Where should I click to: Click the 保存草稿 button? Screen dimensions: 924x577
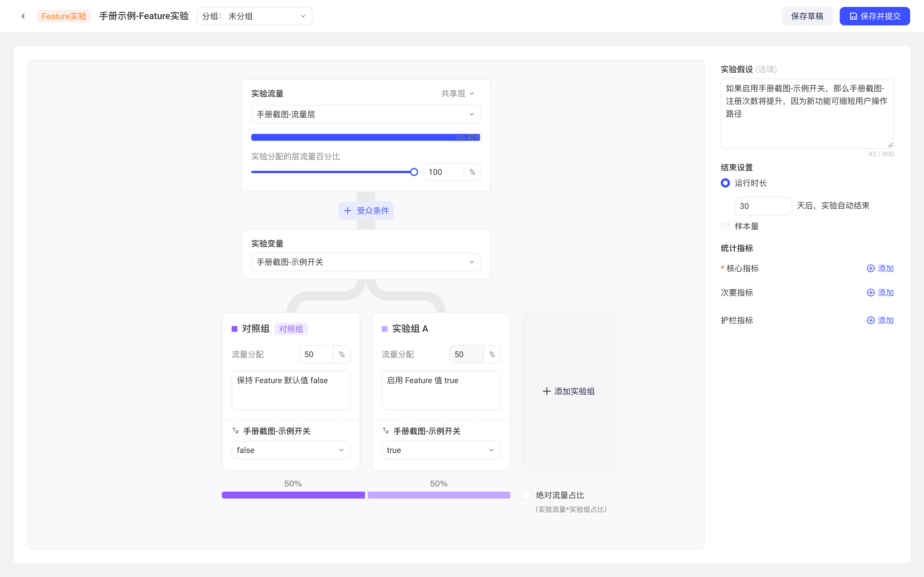pyautogui.click(x=807, y=16)
